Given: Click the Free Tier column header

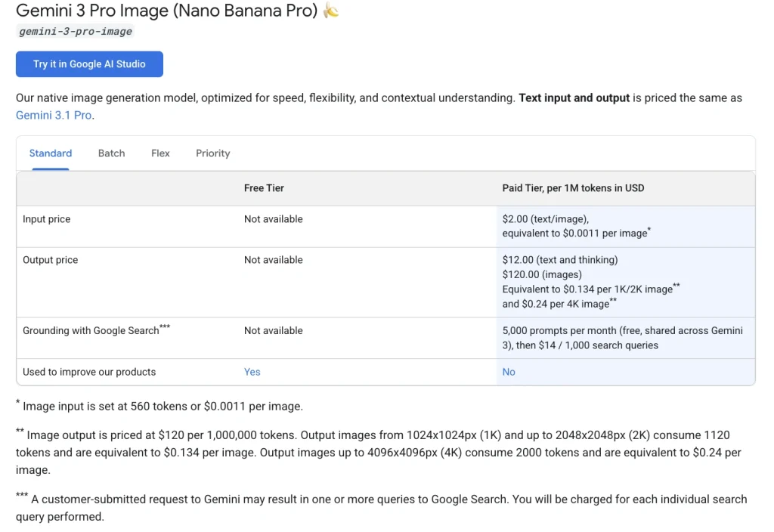Looking at the screenshot, I should [x=264, y=188].
